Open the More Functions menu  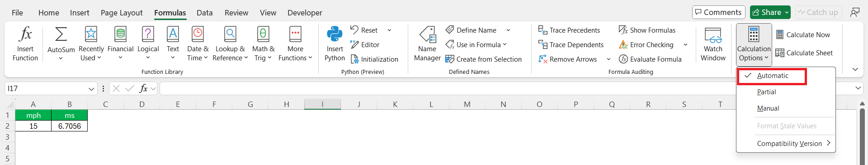click(295, 44)
